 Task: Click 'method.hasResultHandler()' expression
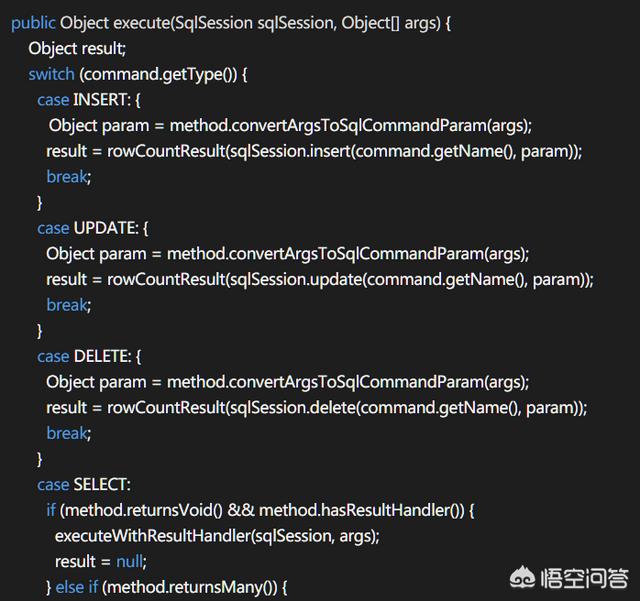coord(359,511)
